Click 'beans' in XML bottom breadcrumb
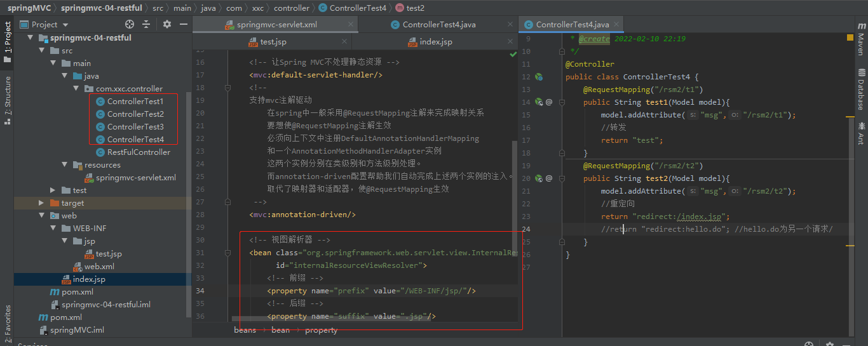The height and width of the screenshot is (346, 868). point(245,330)
